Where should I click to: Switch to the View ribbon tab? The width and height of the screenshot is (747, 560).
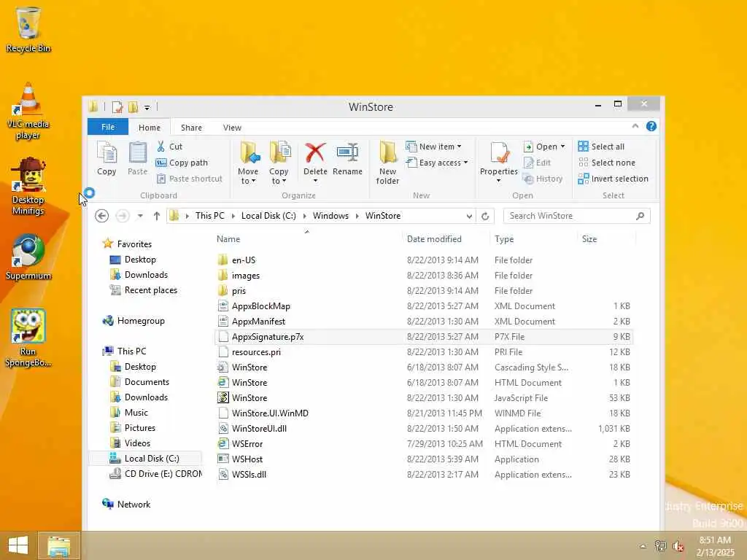coord(232,128)
